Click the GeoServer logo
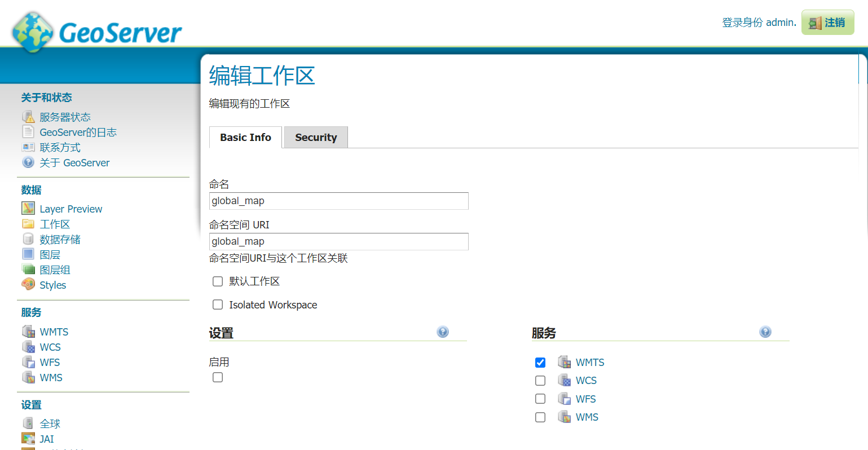The height and width of the screenshot is (450, 868). pos(96,31)
